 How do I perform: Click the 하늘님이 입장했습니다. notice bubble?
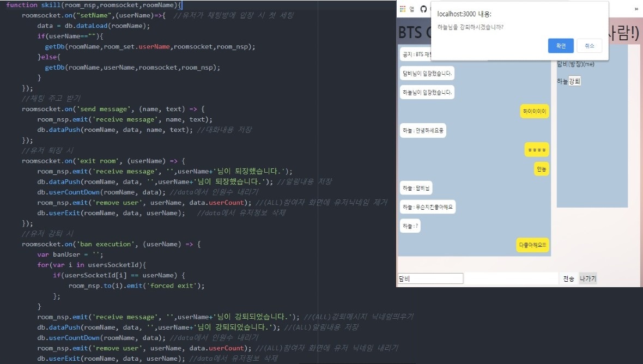(x=427, y=93)
